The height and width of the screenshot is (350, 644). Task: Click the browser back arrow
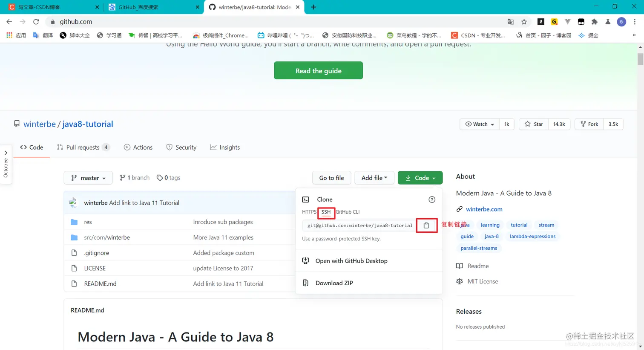pos(9,22)
